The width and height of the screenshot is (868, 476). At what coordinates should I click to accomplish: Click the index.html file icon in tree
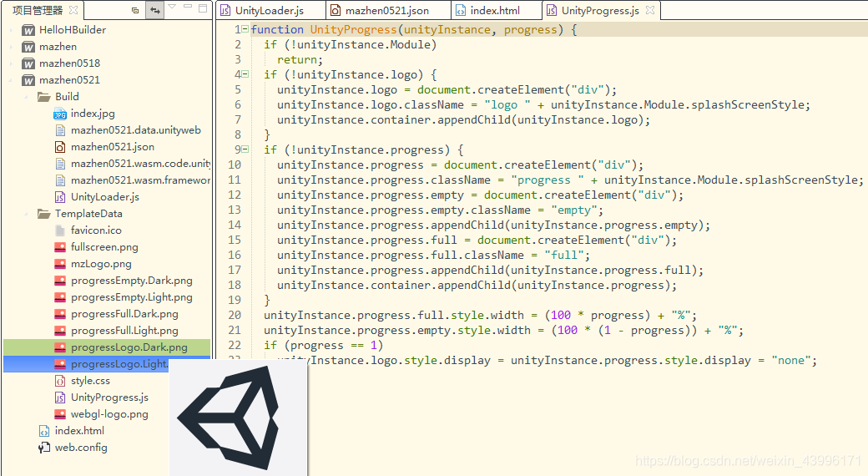click(43, 431)
